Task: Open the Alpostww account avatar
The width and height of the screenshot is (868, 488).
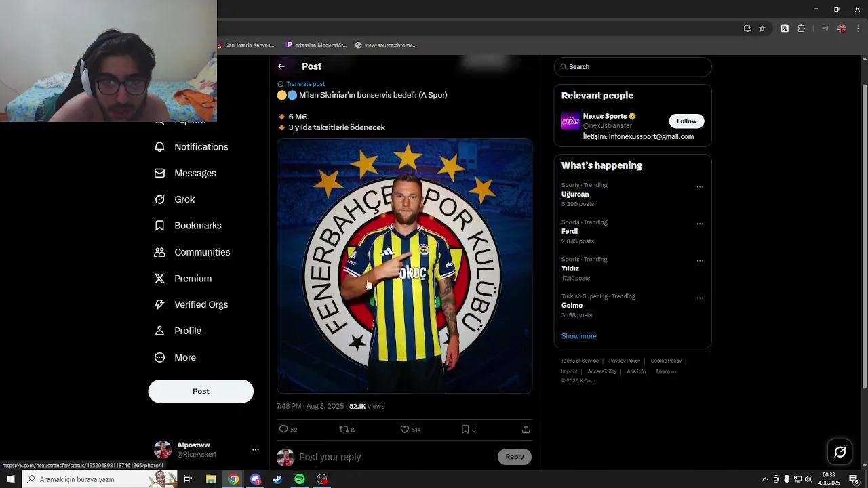Action: click(x=163, y=449)
